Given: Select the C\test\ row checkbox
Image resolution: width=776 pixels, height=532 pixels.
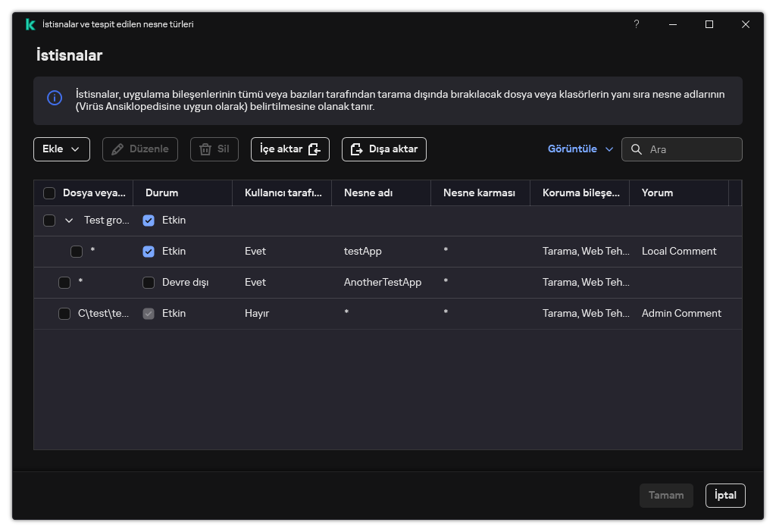Looking at the screenshot, I should click(64, 314).
